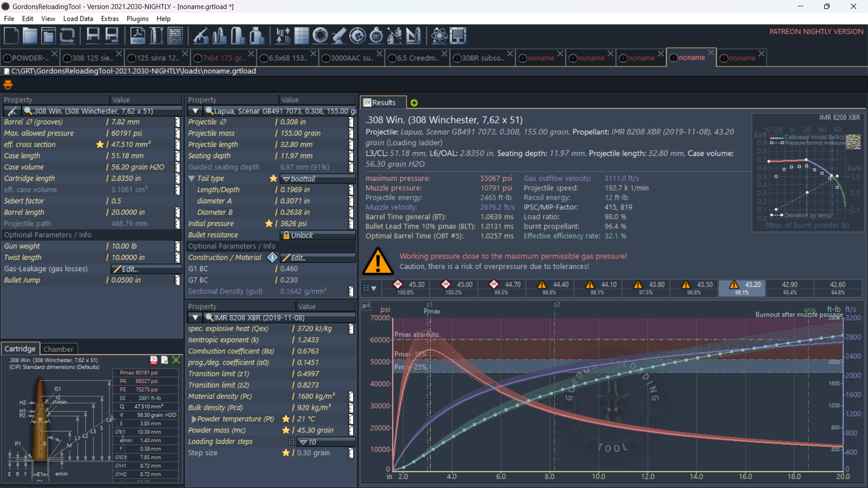The image size is (868, 488).
Task: Click Edit for Gas-Leakage (gas losses)
Action: (x=129, y=269)
